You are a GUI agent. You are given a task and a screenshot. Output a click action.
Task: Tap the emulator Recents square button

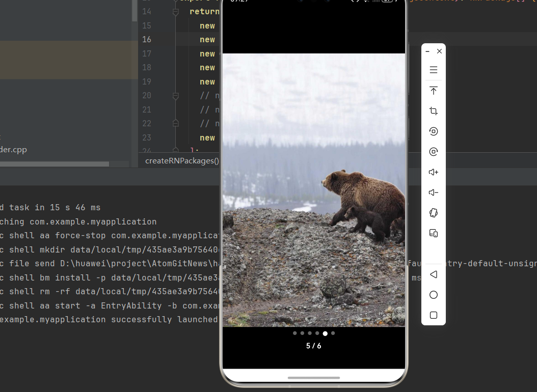click(433, 315)
